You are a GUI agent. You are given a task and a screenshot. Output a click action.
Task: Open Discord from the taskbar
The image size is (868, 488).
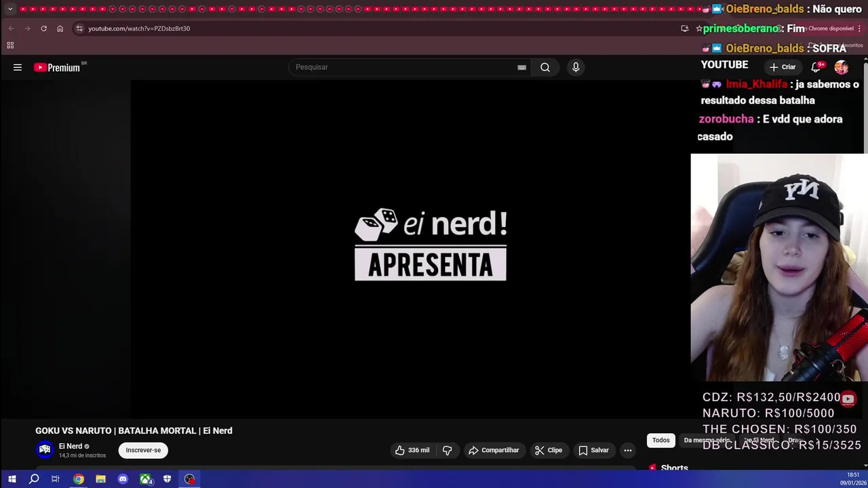(123, 479)
